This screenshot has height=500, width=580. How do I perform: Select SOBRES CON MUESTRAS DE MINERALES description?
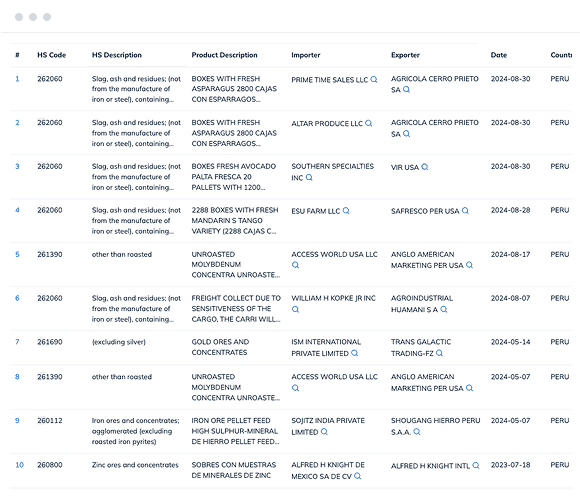tap(234, 470)
